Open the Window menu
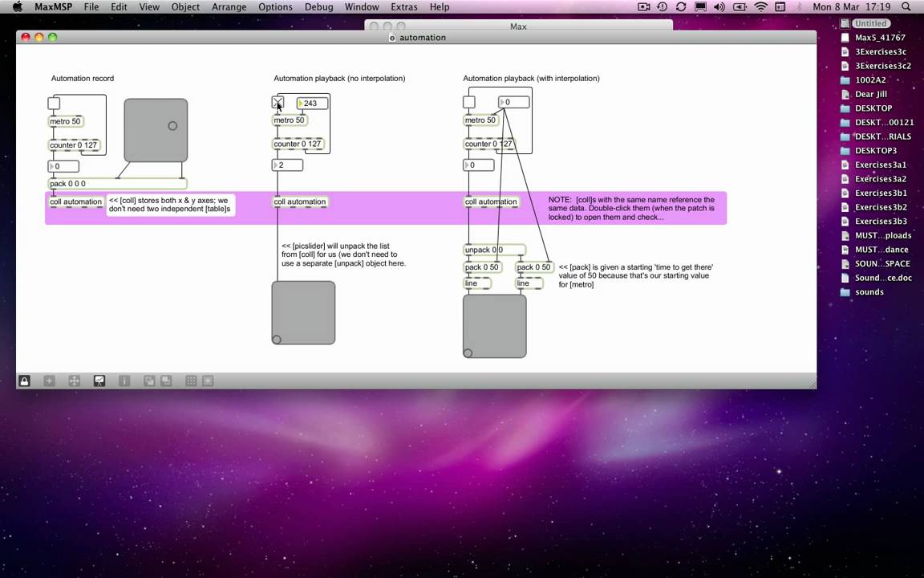The height and width of the screenshot is (578, 924). (x=362, y=7)
